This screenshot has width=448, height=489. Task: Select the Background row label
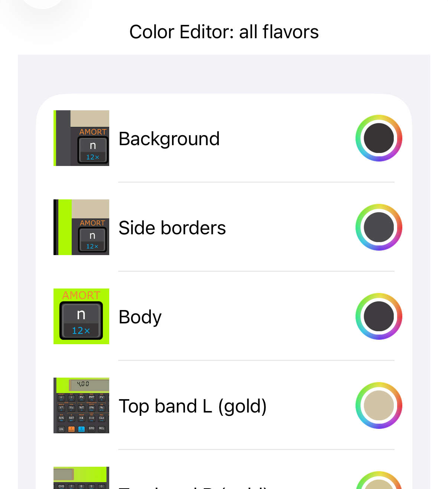(x=169, y=139)
